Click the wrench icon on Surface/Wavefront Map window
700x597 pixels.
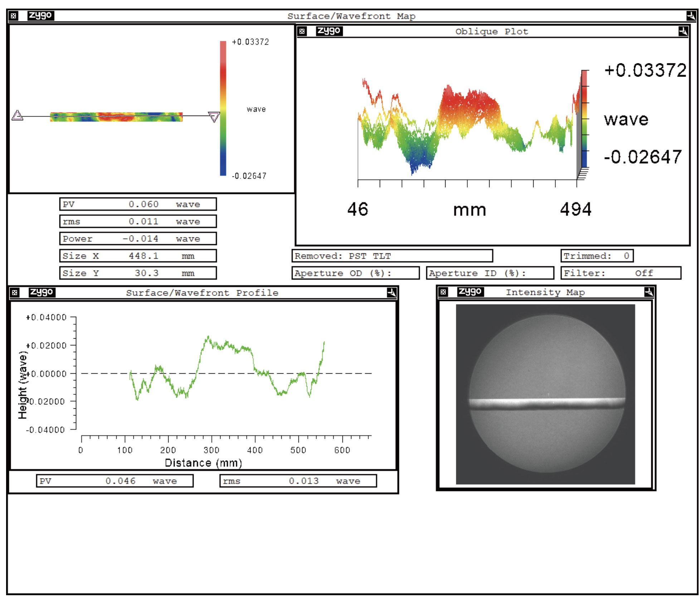[x=691, y=15]
